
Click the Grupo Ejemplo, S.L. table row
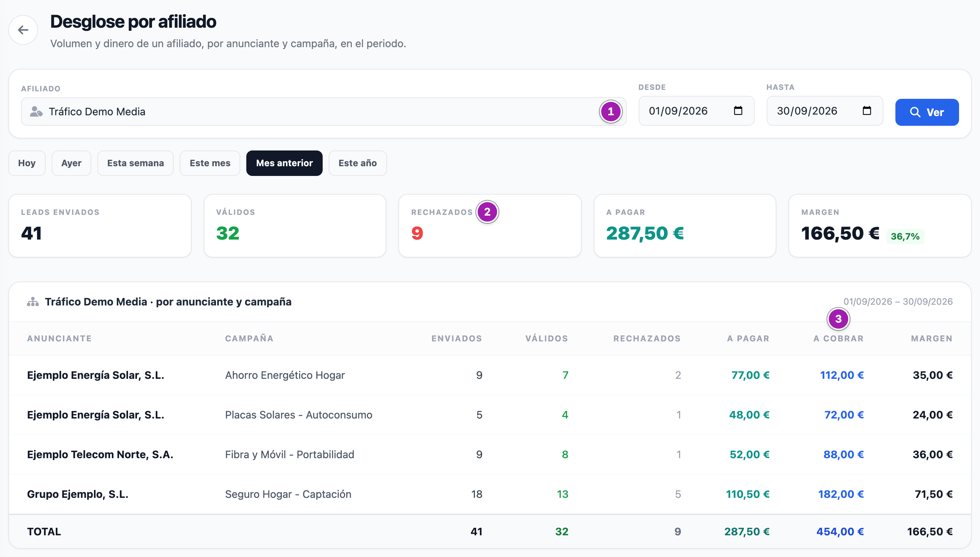pos(490,494)
